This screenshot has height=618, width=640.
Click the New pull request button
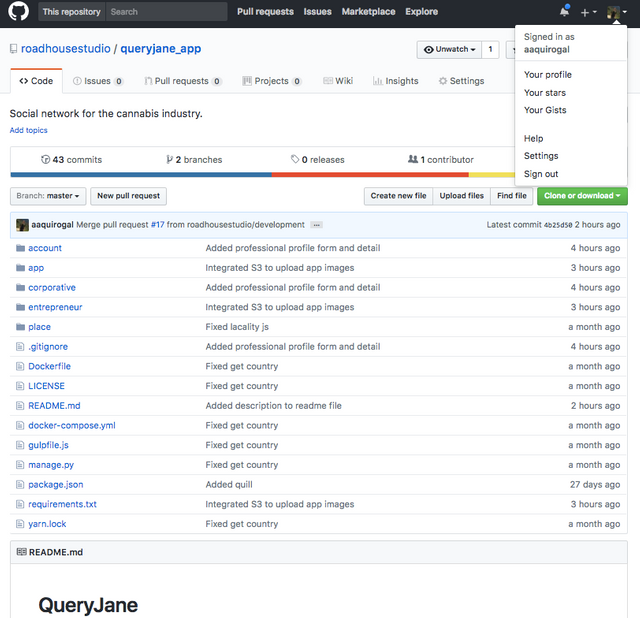(x=128, y=196)
